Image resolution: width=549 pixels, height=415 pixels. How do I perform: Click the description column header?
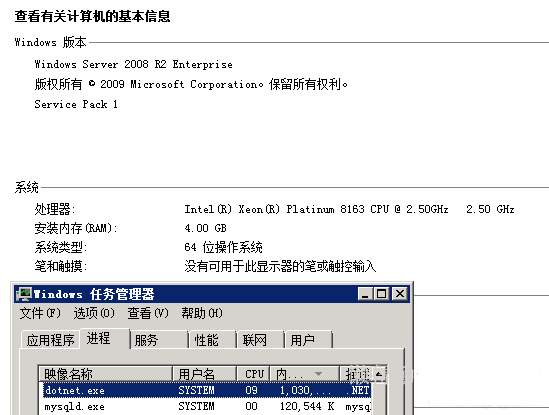[x=356, y=374]
